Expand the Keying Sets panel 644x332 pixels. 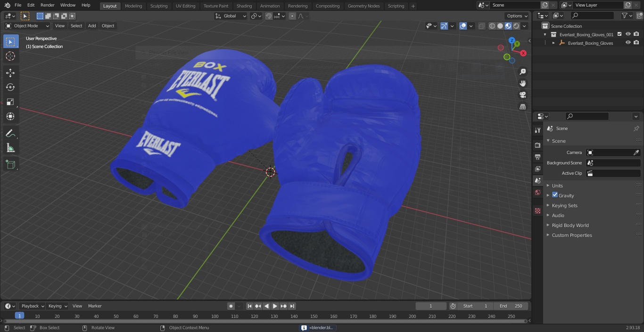tap(564, 205)
